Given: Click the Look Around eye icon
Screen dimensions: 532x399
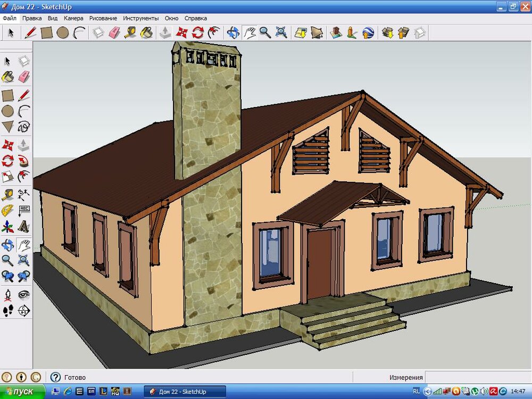Looking at the screenshot, I should (23, 294).
